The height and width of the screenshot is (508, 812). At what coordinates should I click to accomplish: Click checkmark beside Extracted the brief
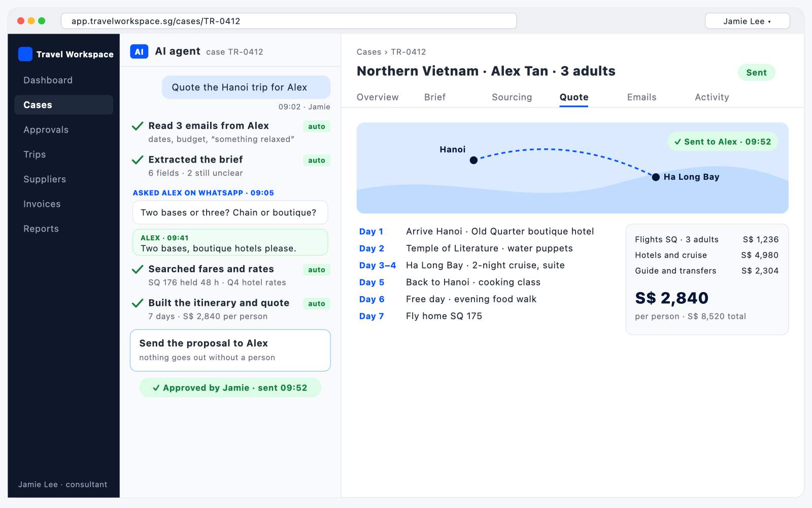137,160
